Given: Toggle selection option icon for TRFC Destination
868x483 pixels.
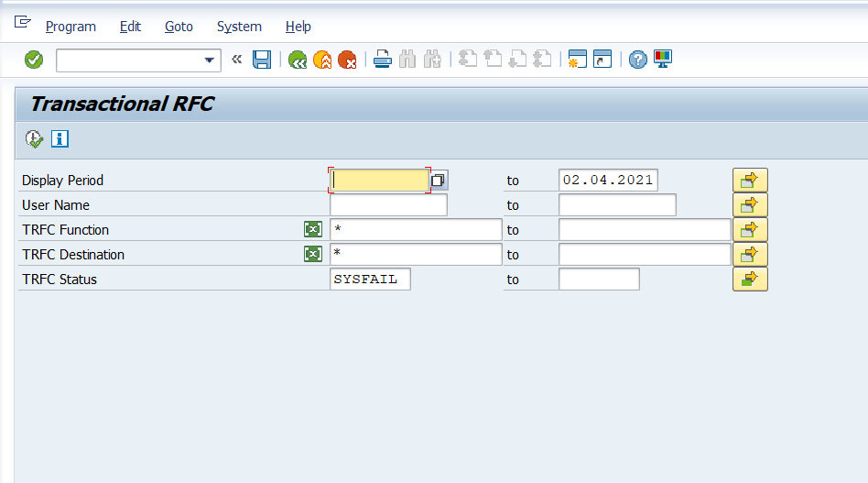Looking at the screenshot, I should click(313, 254).
